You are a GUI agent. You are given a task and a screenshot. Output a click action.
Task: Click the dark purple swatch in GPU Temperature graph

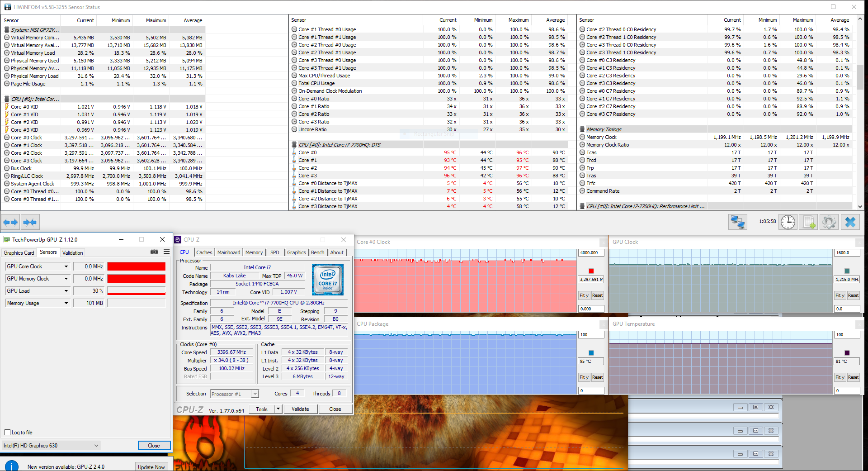pyautogui.click(x=847, y=353)
